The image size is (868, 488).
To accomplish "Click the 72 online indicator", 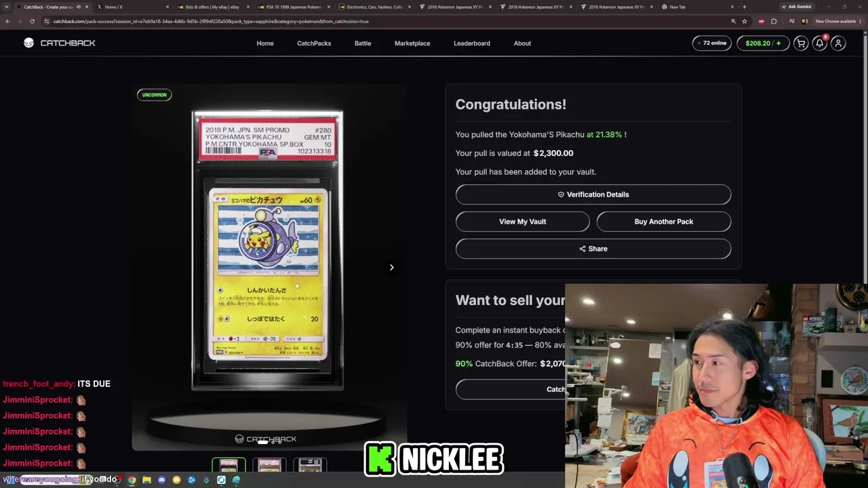I will tap(713, 43).
